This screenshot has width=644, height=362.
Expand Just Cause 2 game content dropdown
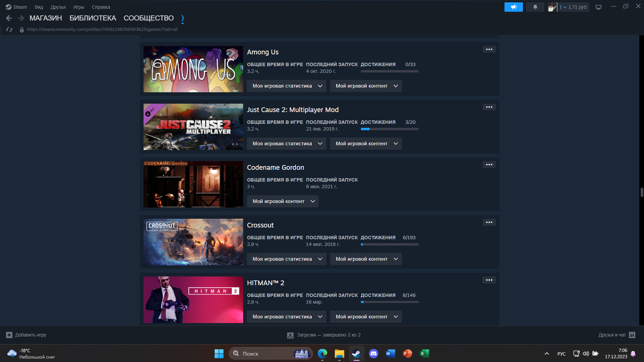[366, 144]
